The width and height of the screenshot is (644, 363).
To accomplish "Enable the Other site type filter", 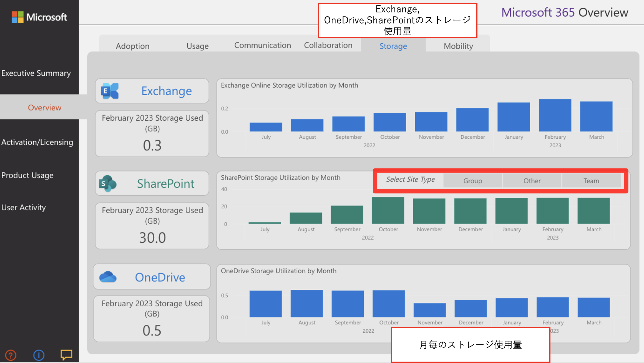I will (x=532, y=181).
